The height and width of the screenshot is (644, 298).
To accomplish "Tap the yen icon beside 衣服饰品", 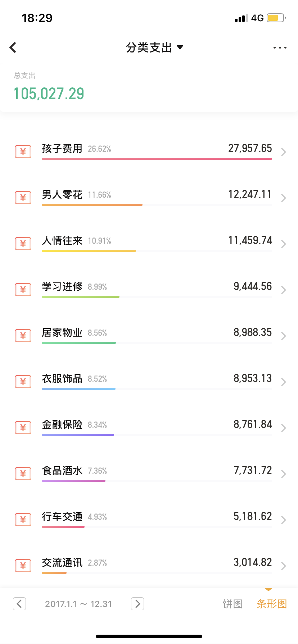I will [23, 382].
